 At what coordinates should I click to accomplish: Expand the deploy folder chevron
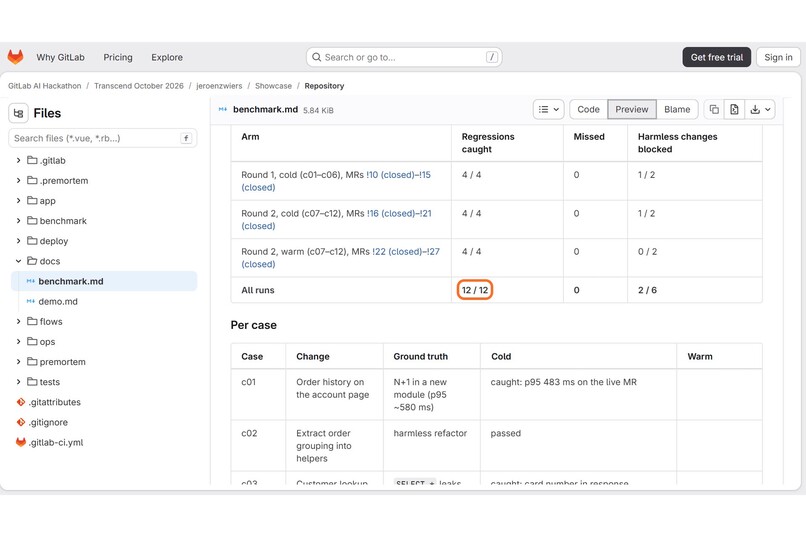[x=19, y=240]
